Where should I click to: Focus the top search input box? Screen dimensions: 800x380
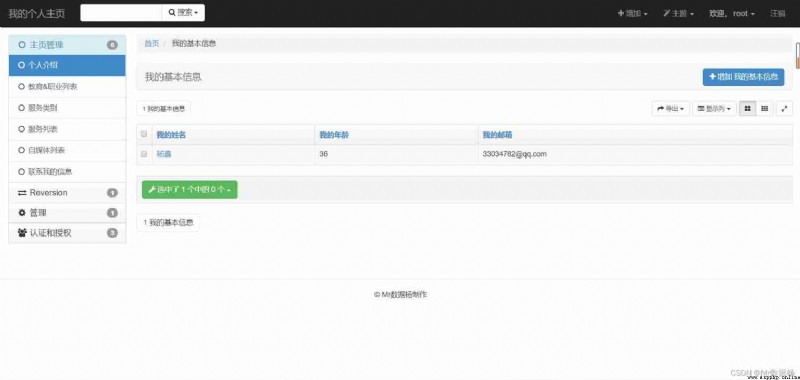[x=121, y=13]
